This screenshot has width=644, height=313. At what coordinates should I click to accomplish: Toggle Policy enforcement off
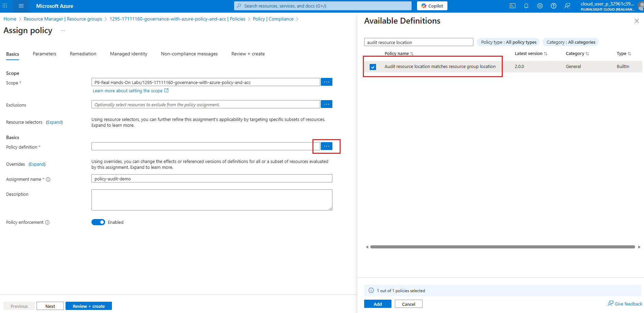click(x=98, y=222)
